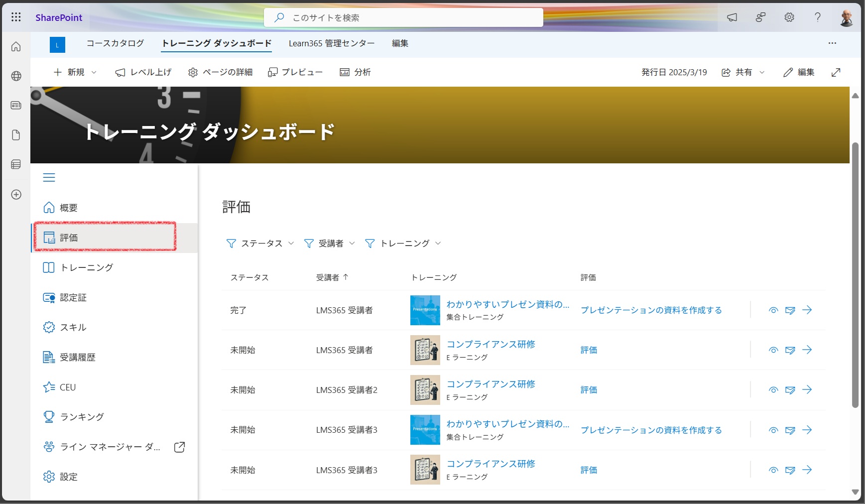Collapse the dashboard hamburger menu

49,178
